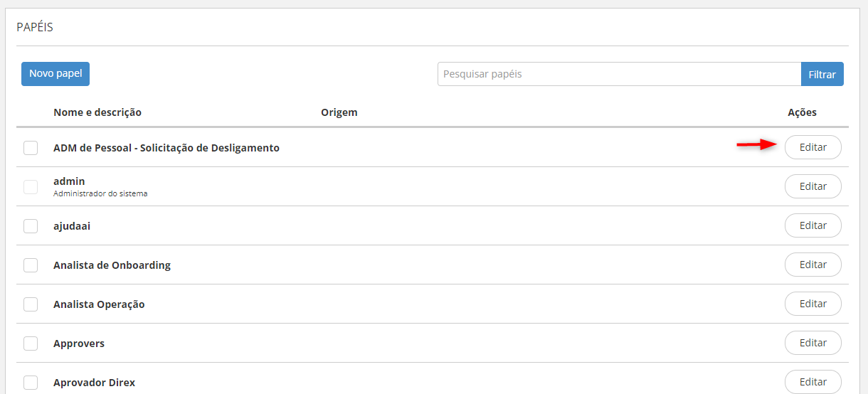
Task: Select the ajudaai role checkbox
Action: [31, 226]
